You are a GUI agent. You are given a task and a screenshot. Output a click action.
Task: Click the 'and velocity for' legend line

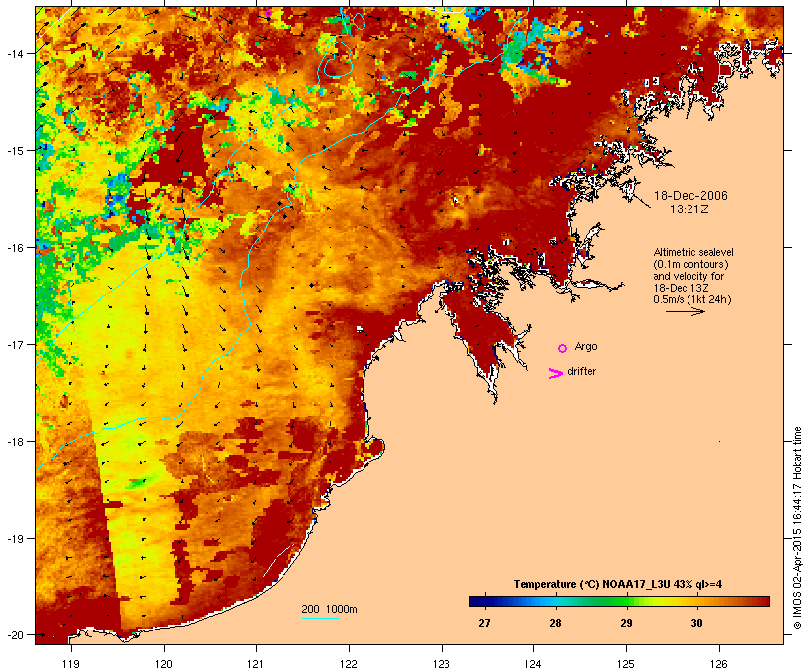tap(688, 276)
